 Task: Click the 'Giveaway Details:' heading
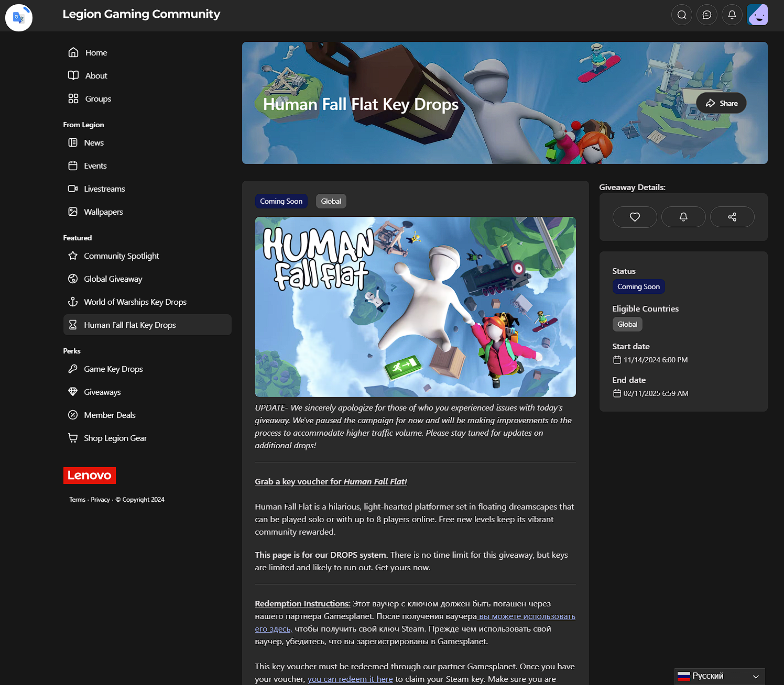632,187
